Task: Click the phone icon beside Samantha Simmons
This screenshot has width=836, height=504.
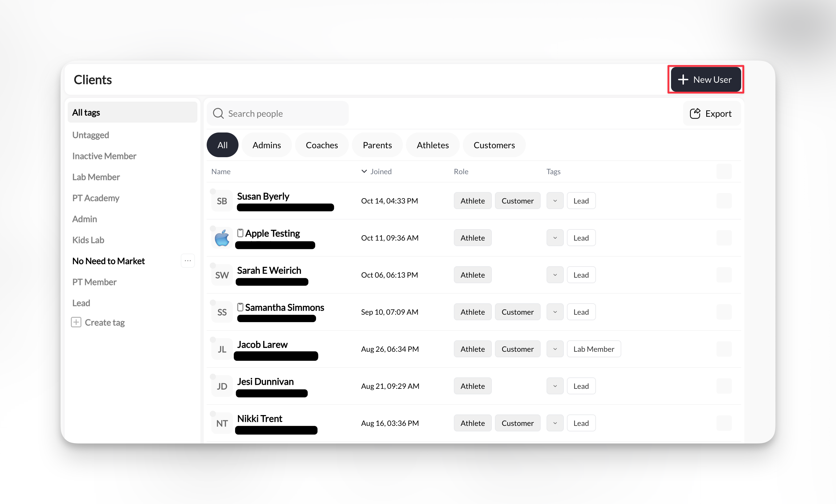Action: [240, 307]
